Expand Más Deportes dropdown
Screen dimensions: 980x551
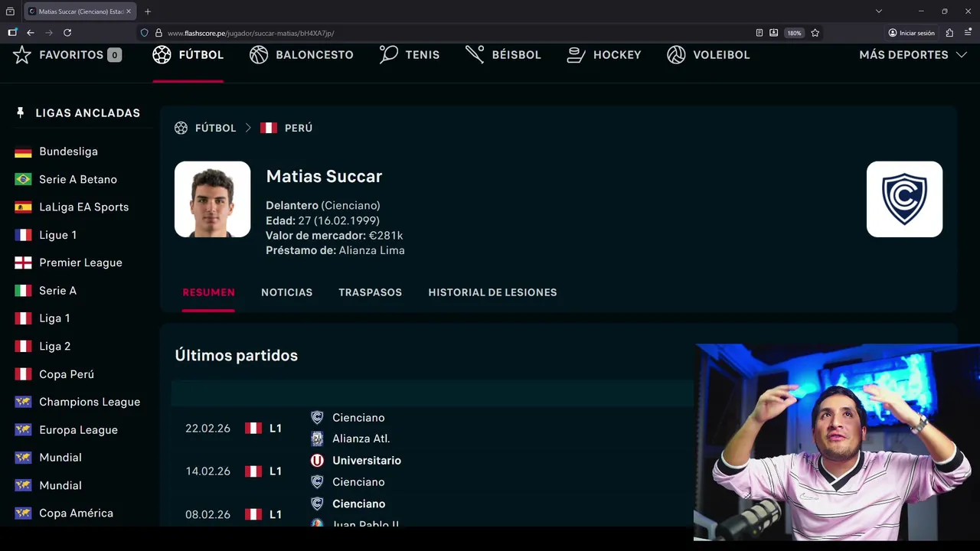[x=913, y=55]
